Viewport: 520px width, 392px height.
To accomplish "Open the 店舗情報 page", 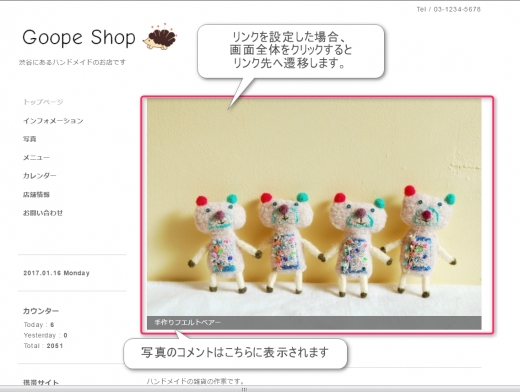I will (x=36, y=194).
